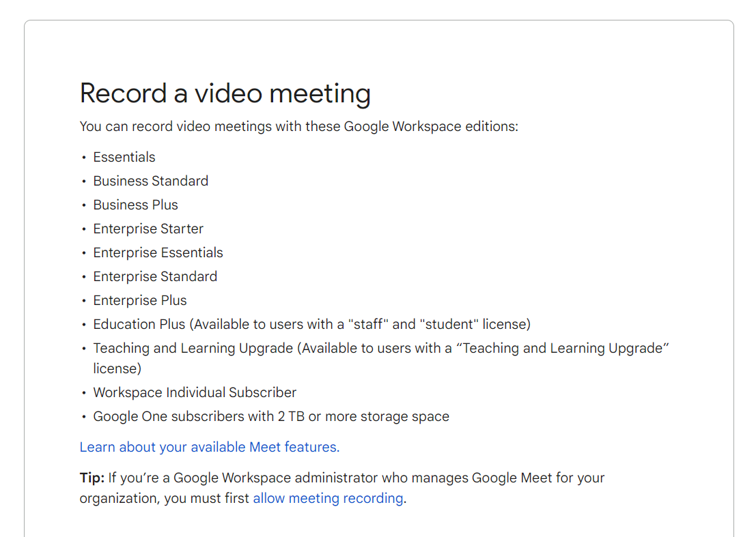756x537 pixels.
Task: Click the 'Essentials' list item
Action: 124,157
